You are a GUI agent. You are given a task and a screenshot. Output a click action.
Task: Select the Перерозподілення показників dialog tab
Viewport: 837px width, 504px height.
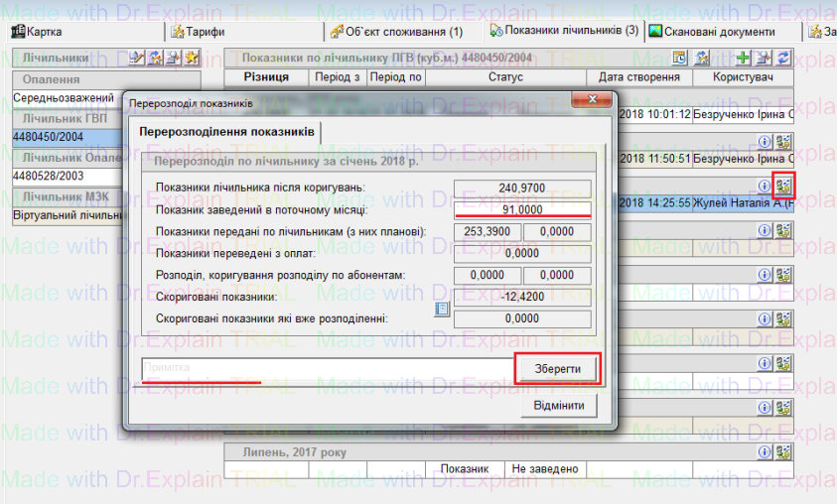coord(227,131)
